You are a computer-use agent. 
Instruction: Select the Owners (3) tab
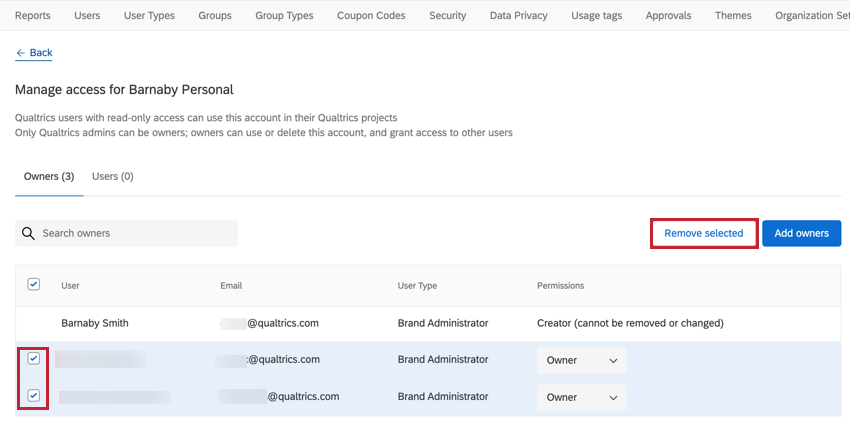tap(49, 176)
